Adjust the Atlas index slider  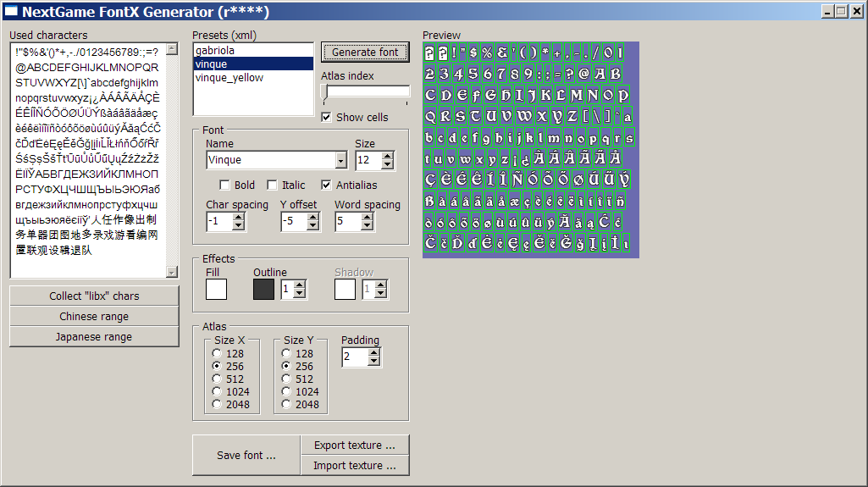pyautogui.click(x=325, y=92)
